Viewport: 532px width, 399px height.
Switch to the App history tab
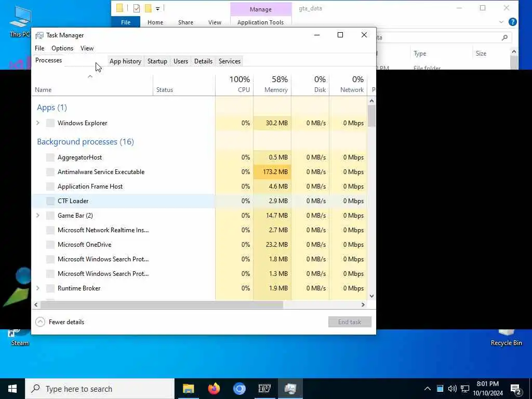pos(125,61)
